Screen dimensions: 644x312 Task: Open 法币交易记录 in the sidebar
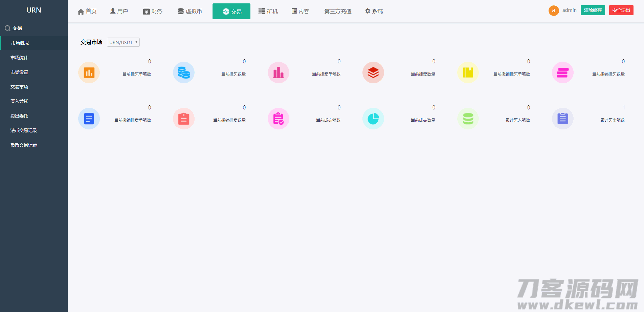click(x=24, y=130)
